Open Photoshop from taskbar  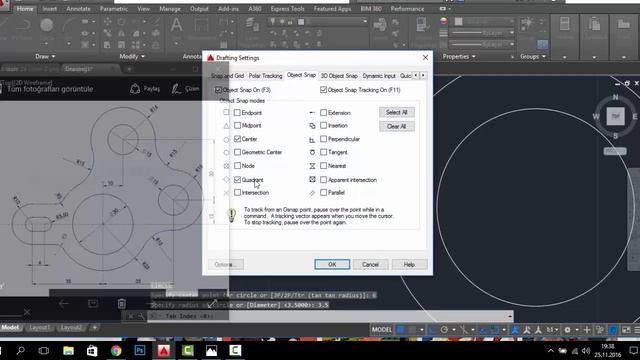(x=140, y=351)
